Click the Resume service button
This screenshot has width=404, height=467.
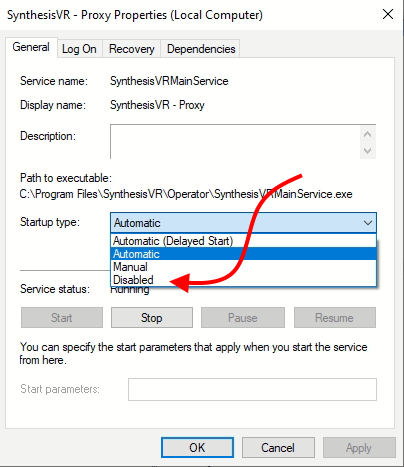coord(335,318)
